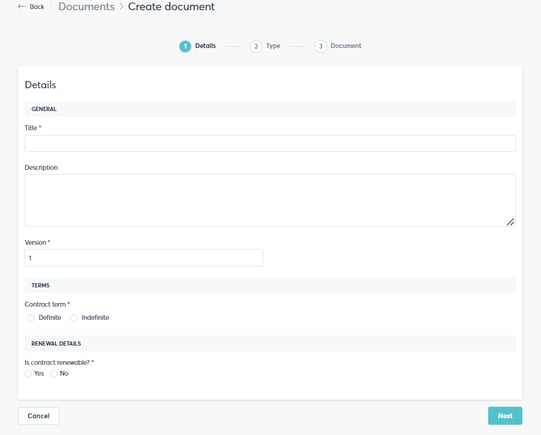Image resolution: width=541 pixels, height=435 pixels.
Task: Click the step 3 Document circle icon
Action: (x=321, y=46)
